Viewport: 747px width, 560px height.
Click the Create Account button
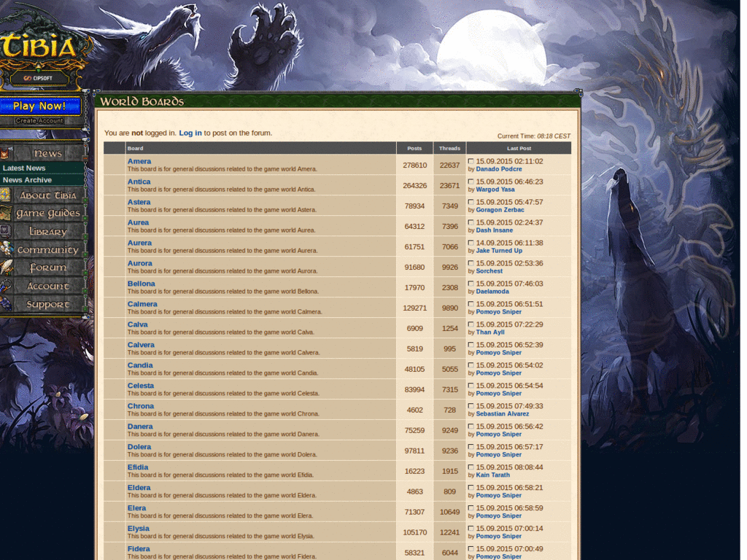pos(39,121)
